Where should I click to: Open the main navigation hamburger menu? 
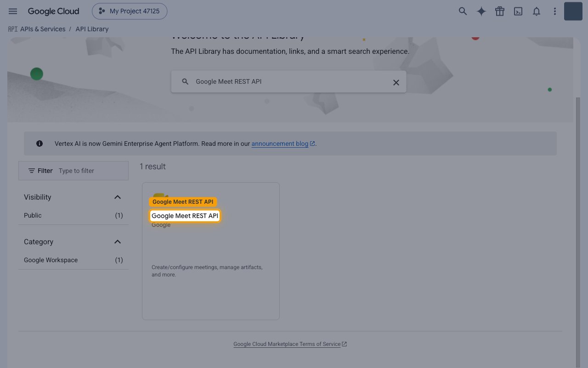click(13, 11)
